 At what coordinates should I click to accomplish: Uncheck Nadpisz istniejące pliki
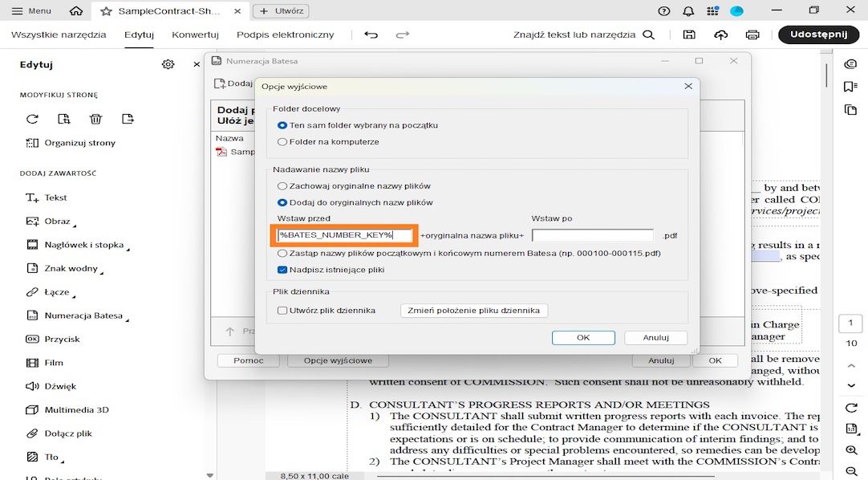[281, 271]
